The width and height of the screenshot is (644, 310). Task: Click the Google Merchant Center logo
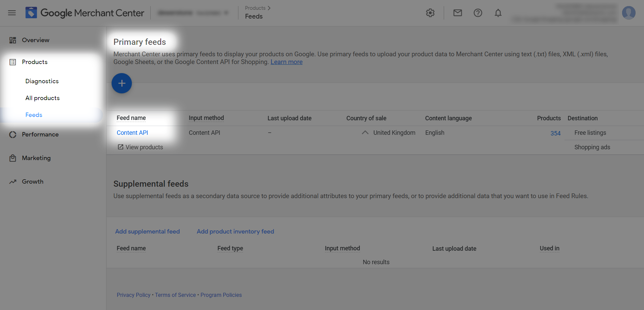click(85, 13)
